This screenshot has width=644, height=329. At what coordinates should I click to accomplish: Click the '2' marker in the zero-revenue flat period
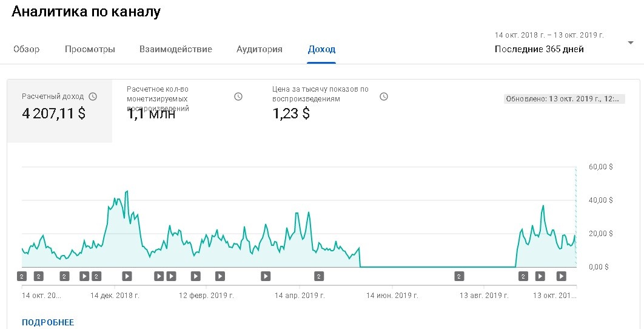pos(459,276)
